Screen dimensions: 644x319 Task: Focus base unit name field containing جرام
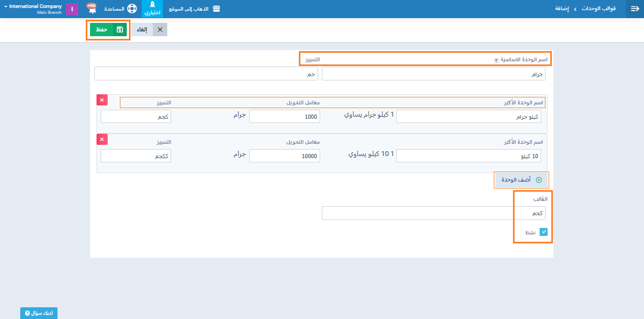pyautogui.click(x=433, y=74)
